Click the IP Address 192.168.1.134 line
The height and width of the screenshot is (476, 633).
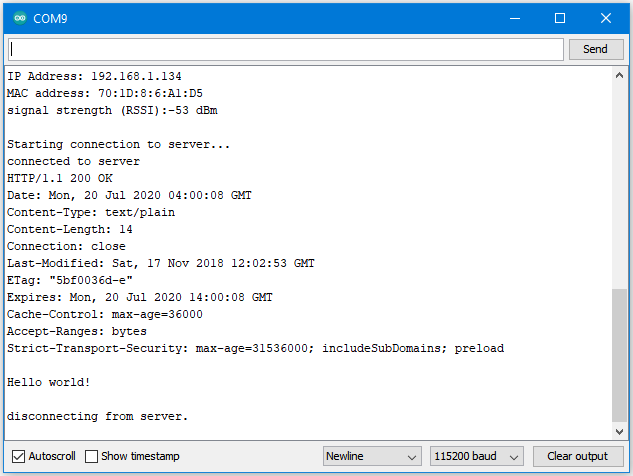click(94, 76)
